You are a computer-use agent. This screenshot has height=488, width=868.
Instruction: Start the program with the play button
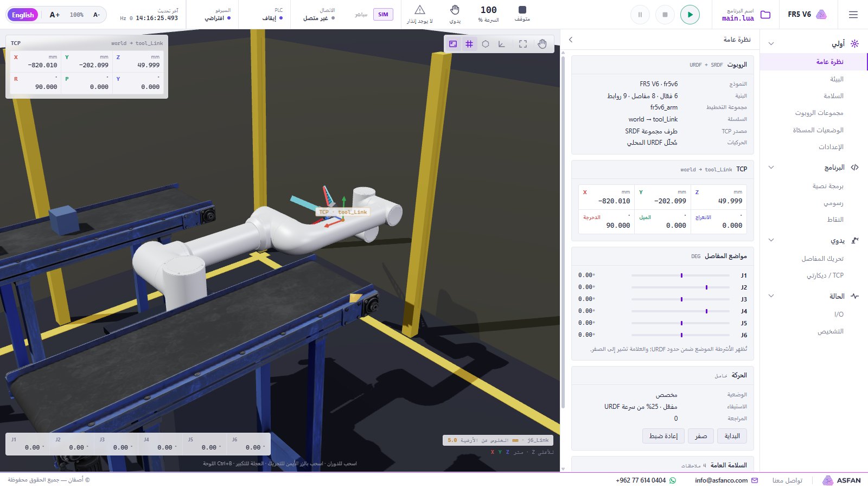point(690,15)
